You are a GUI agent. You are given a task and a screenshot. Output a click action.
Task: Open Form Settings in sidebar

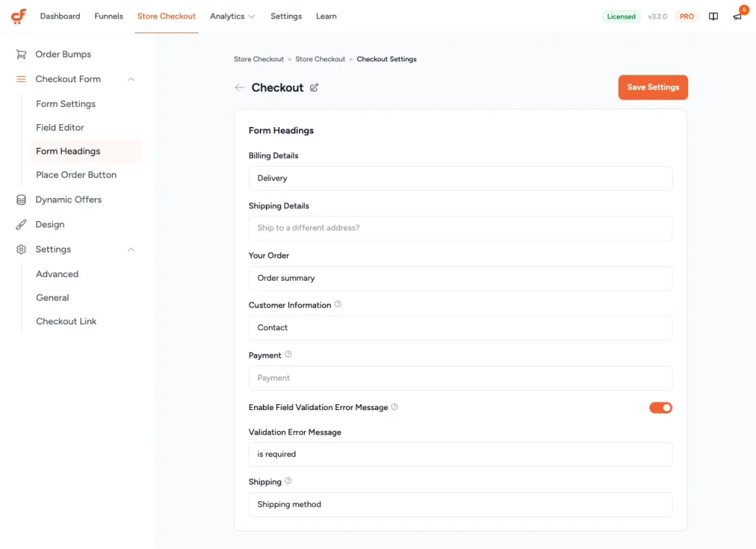coord(66,103)
